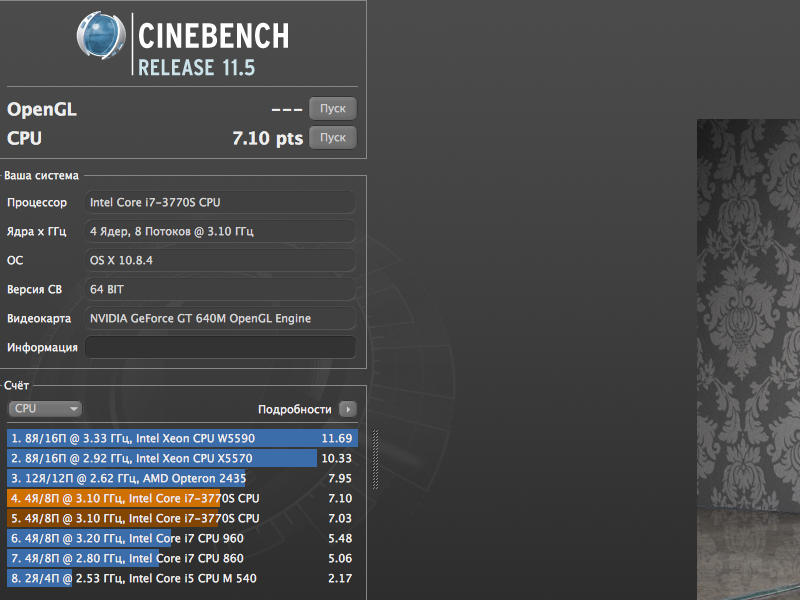Viewport: 800px width, 600px height.
Task: Click the CPU score 7.10 pts value
Action: (x=267, y=138)
